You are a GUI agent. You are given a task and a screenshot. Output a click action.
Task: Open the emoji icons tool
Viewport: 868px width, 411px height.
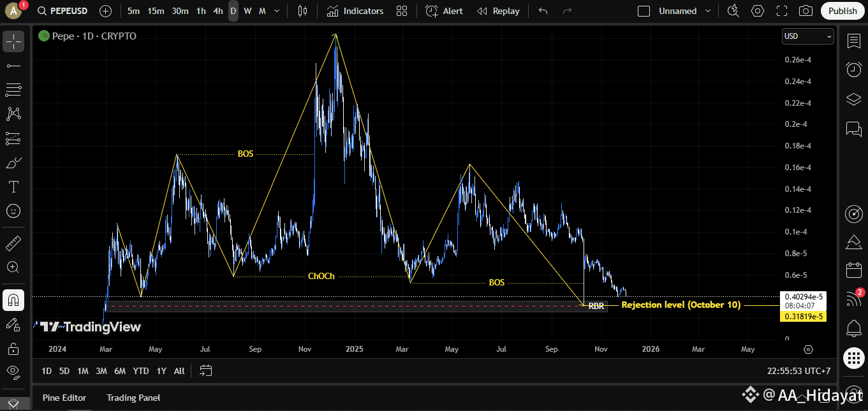pyautogui.click(x=13, y=211)
